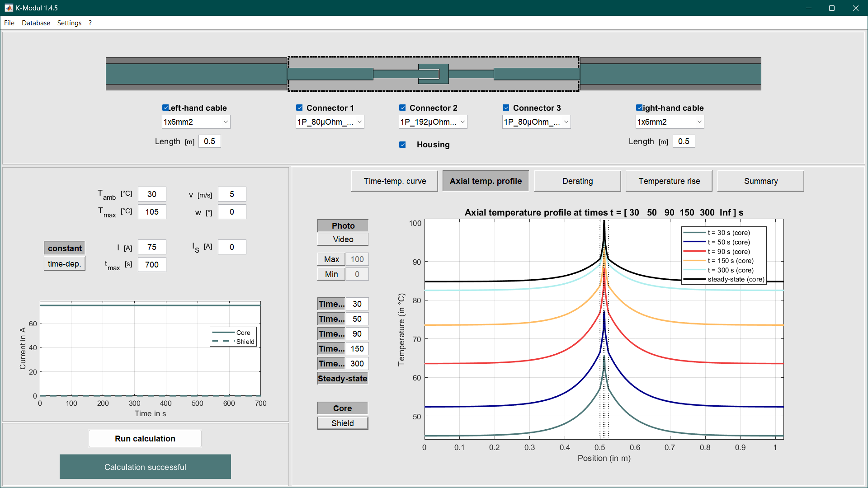Toggle the Time button for 30 s
This screenshot has height=488, width=868.
pos(331,304)
